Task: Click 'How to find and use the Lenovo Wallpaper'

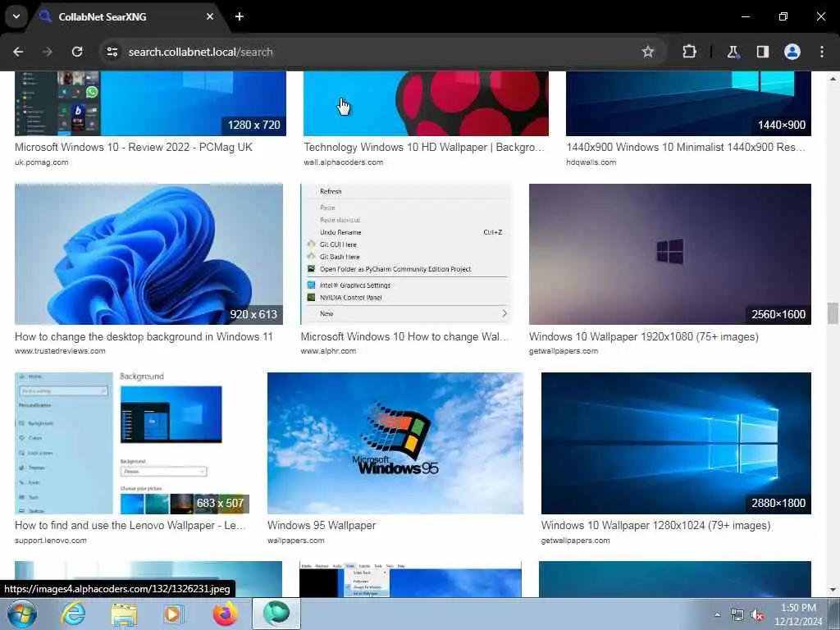Action: click(x=130, y=525)
